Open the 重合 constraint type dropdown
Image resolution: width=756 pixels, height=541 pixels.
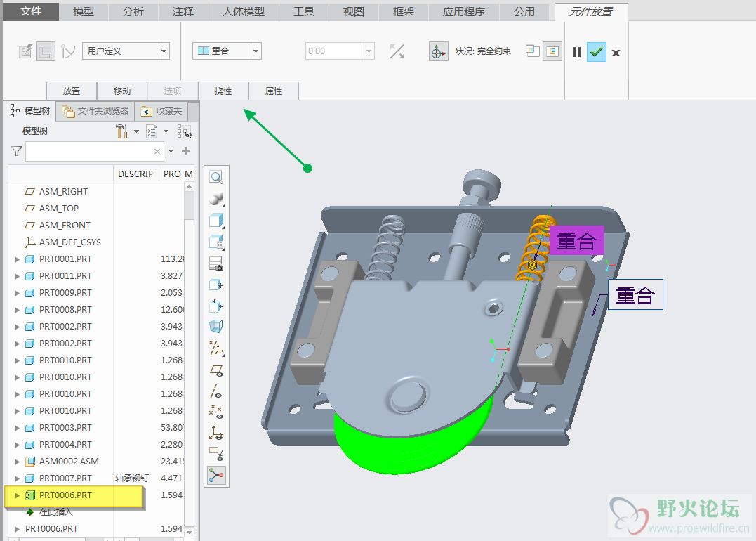coord(256,51)
